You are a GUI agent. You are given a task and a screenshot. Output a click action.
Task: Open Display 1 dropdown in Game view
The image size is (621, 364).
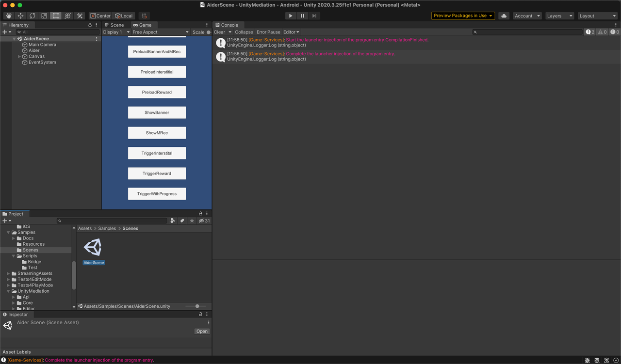pos(116,32)
